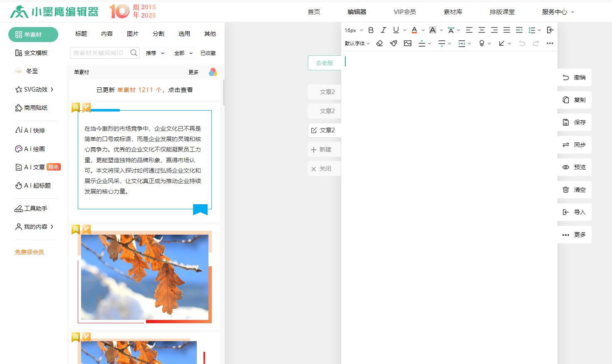Screen dimensions: 612x364
Task: Click the 免费领会员 link
Action: pyautogui.click(x=29, y=252)
